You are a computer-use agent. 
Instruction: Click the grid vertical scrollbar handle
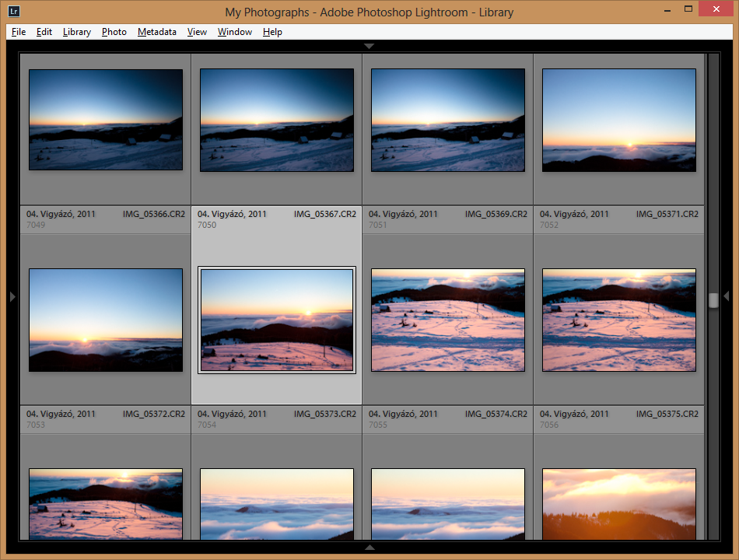tap(713, 300)
